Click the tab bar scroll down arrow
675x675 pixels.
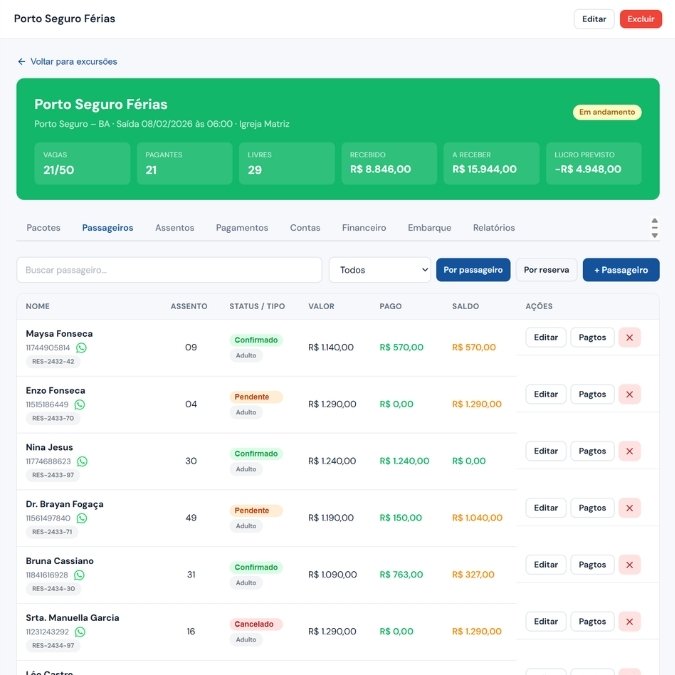[654, 235]
